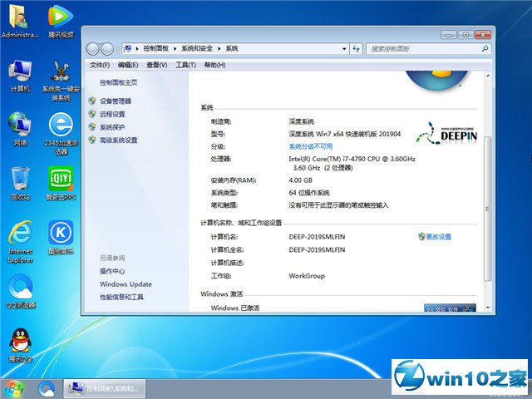Screen dimensions: 532x399
Task: Click the 系统 breadcrumb
Action: pos(232,48)
